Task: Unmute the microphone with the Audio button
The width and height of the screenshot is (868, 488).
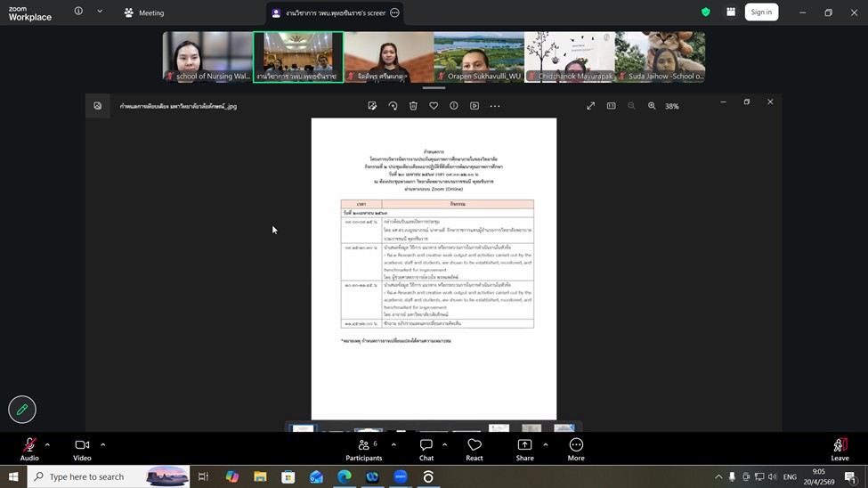Action: click(x=29, y=446)
